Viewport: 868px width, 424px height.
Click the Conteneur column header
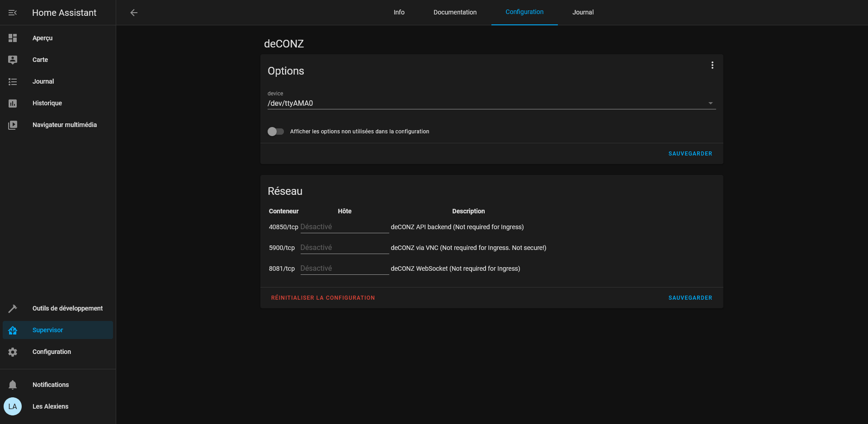point(283,211)
